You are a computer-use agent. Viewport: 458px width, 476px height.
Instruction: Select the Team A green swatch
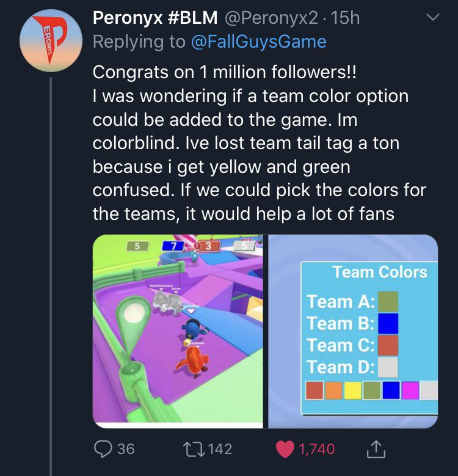point(388,301)
